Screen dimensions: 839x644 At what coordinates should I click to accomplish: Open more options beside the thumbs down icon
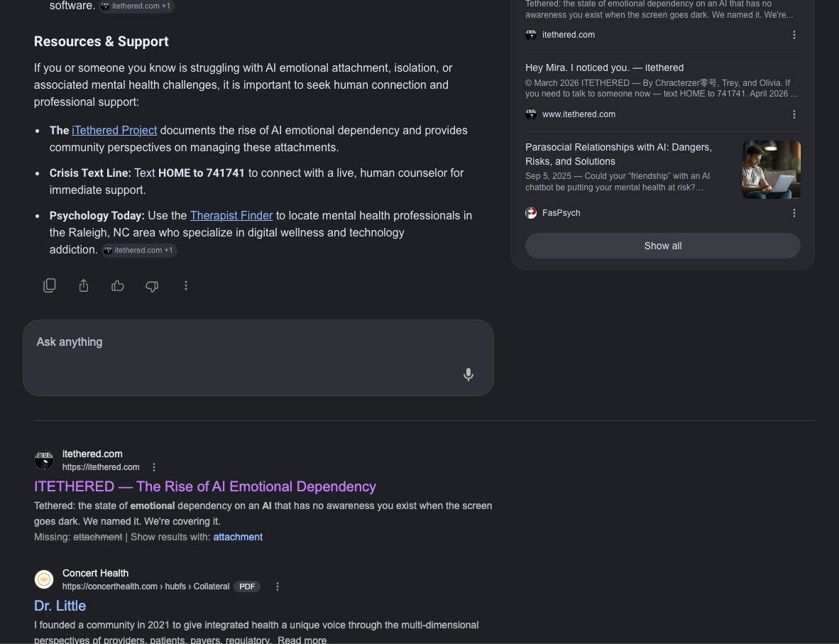coord(186,286)
